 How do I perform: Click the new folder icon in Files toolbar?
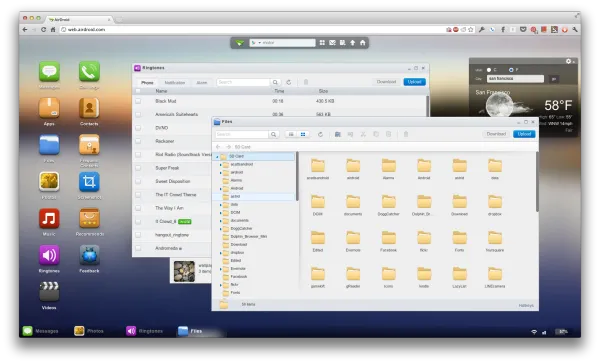(x=338, y=134)
